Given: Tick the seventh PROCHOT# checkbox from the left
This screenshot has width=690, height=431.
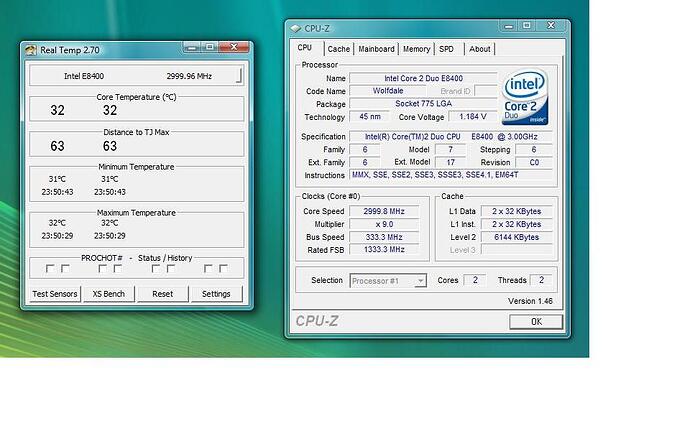Looking at the screenshot, I should [x=208, y=268].
